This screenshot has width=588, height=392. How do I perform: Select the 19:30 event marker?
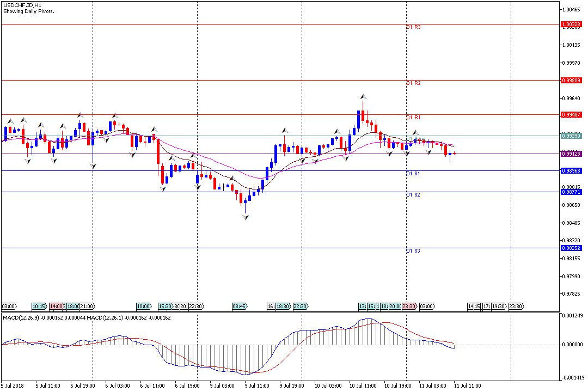(499, 307)
